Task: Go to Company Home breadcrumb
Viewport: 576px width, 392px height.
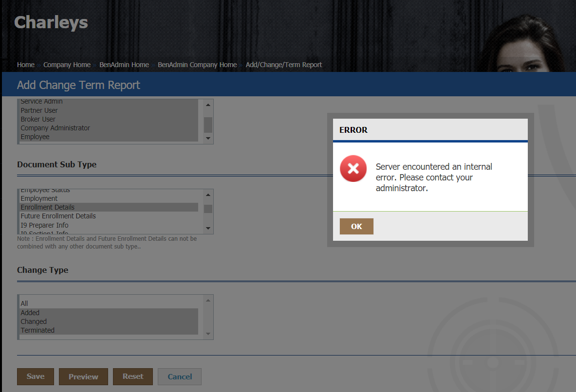Action: pos(67,65)
